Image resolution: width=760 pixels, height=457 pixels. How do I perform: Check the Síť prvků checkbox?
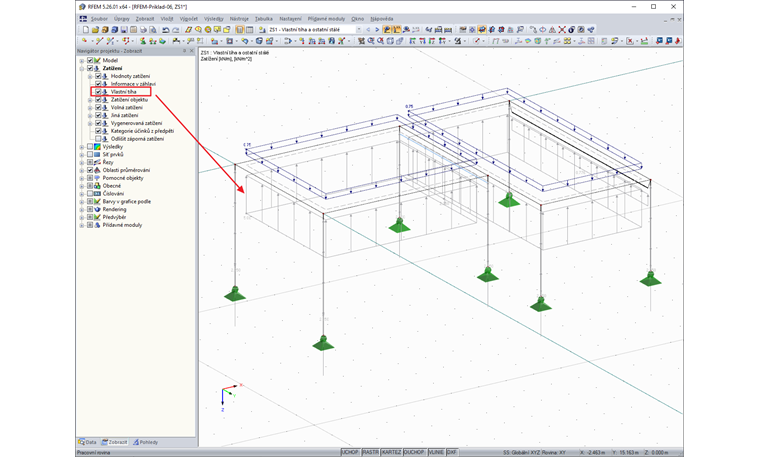(x=90, y=155)
